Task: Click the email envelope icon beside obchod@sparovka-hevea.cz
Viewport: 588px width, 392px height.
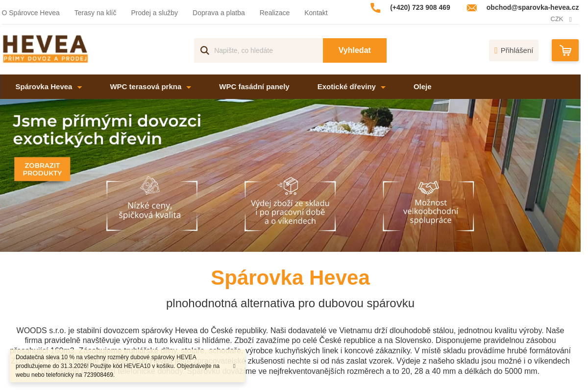Action: tap(471, 7)
